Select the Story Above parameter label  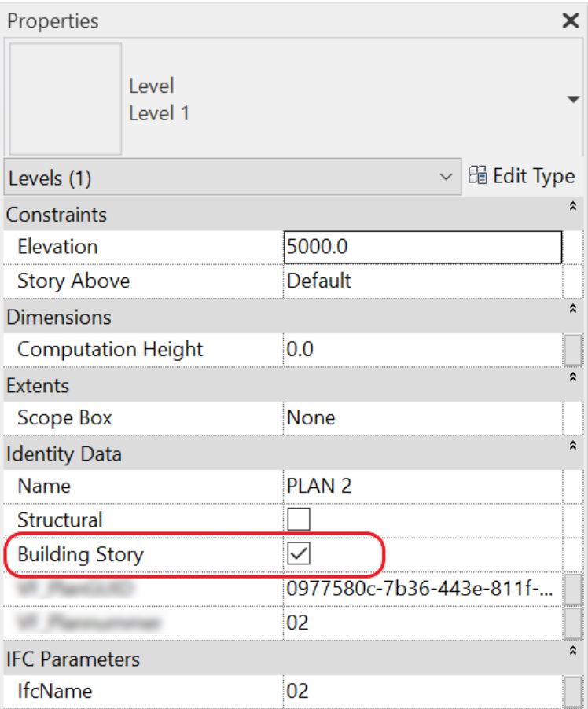click(73, 281)
